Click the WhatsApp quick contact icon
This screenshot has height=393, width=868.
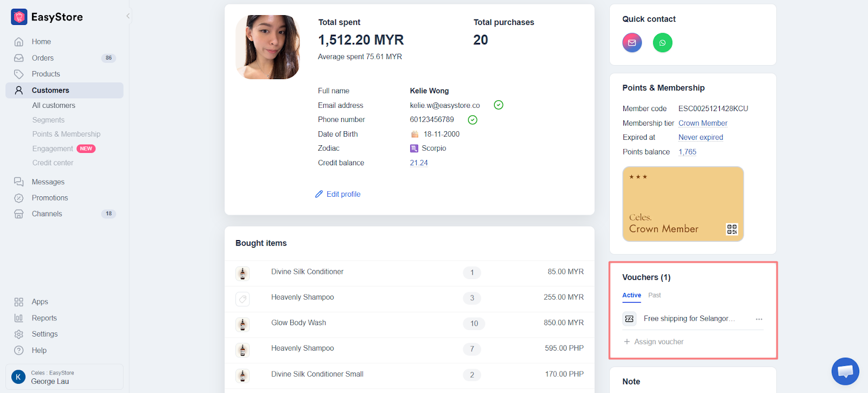662,43
